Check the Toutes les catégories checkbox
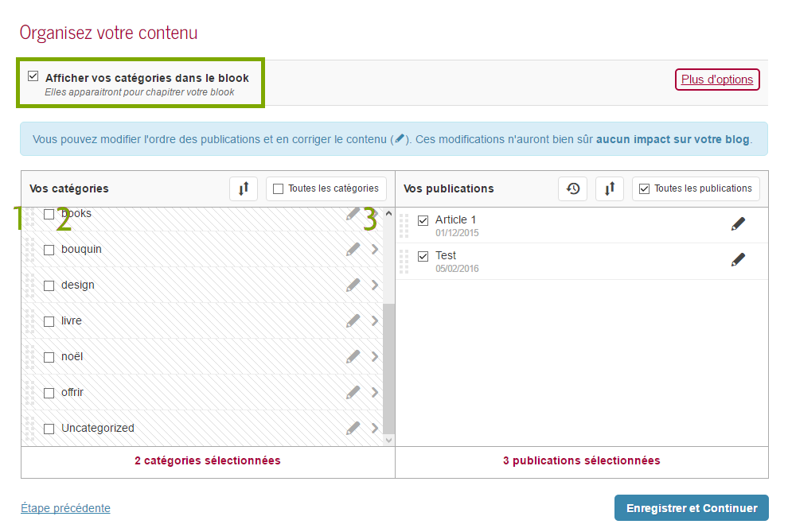The width and height of the screenshot is (788, 532). tap(278, 188)
